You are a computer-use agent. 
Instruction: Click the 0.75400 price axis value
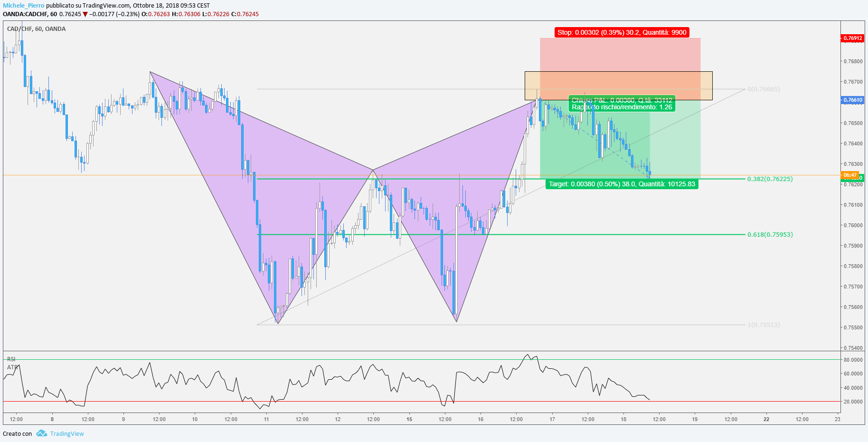(853, 348)
